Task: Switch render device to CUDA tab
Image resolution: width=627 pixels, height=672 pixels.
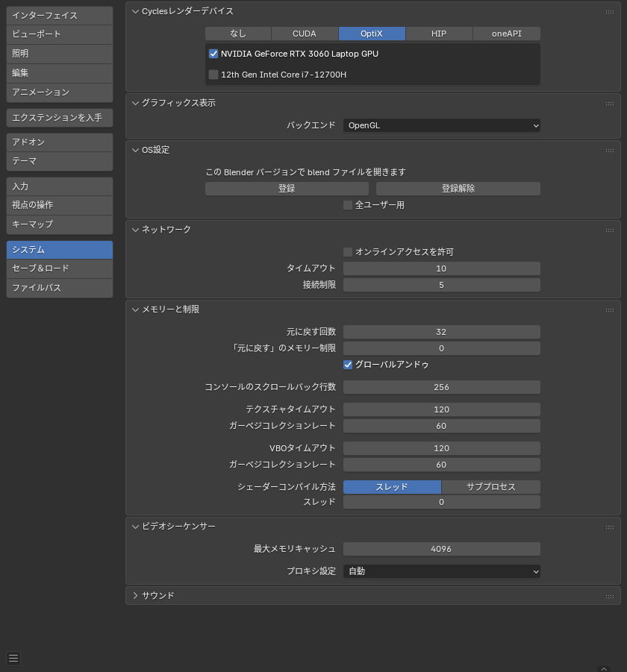Action: pos(305,34)
